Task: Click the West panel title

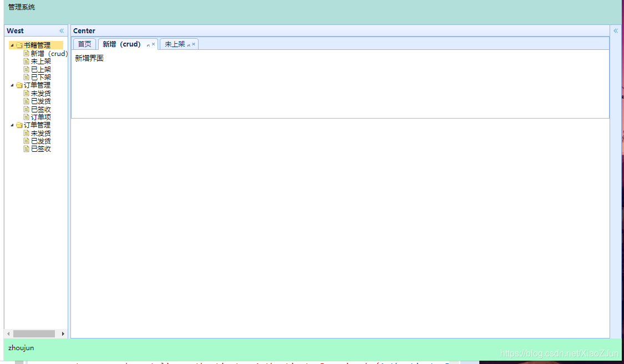Action: tap(15, 30)
